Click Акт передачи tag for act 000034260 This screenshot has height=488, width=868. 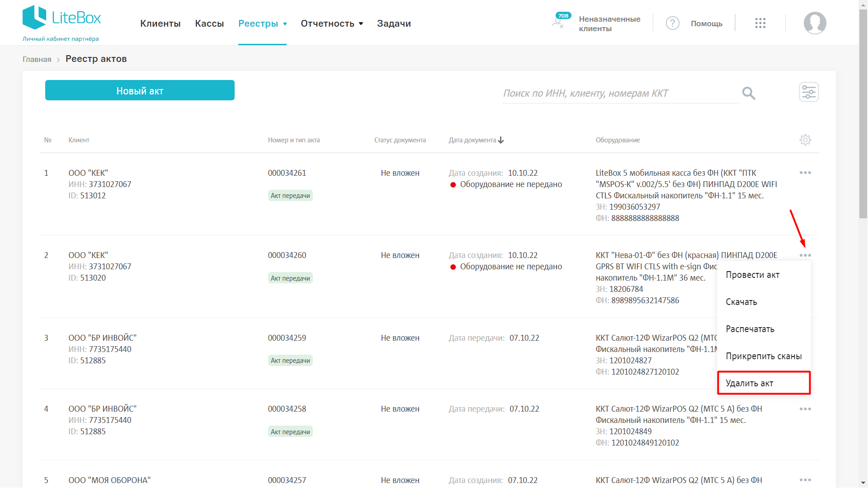point(290,278)
